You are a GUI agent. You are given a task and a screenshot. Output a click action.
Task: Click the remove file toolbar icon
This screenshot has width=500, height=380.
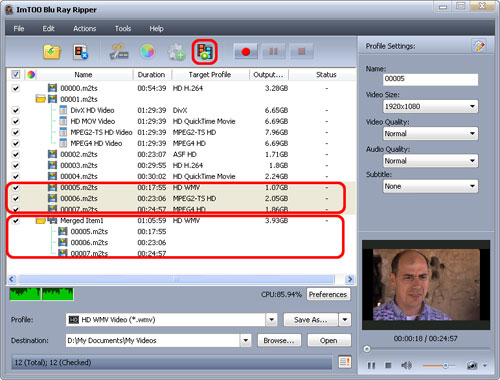point(80,52)
